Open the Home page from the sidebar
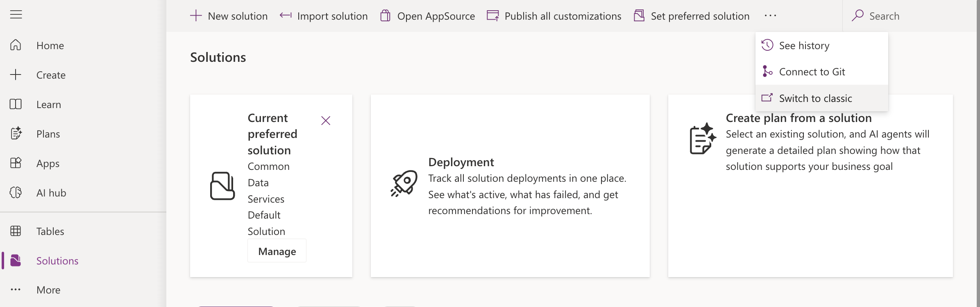This screenshot has height=307, width=980. (16, 45)
